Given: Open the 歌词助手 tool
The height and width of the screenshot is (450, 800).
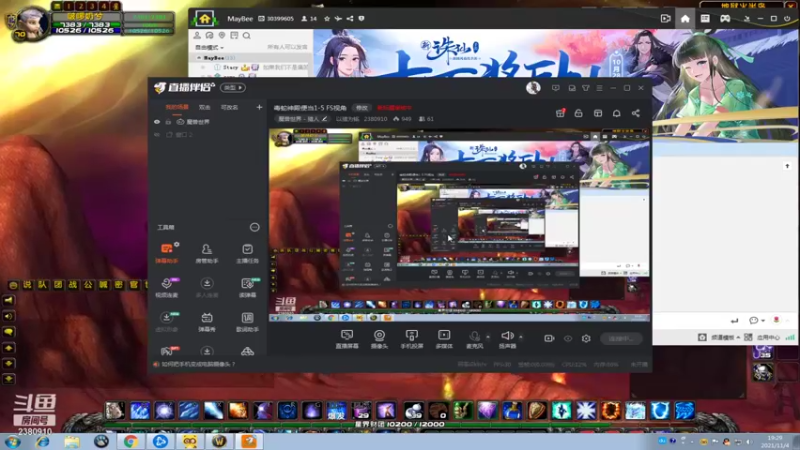Looking at the screenshot, I should [247, 321].
